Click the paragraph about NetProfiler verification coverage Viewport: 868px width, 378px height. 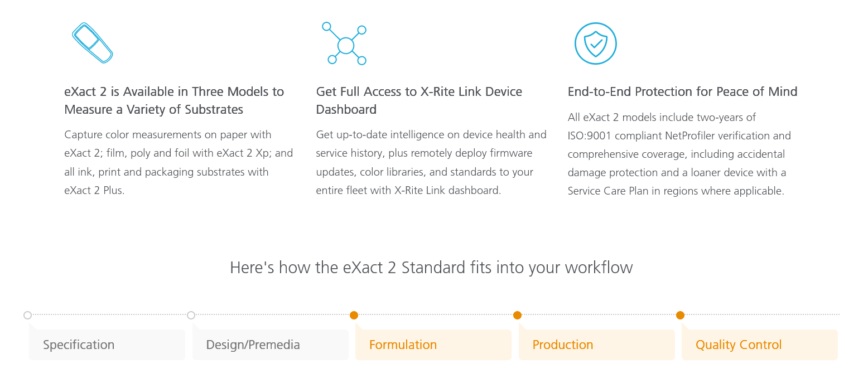click(x=679, y=154)
